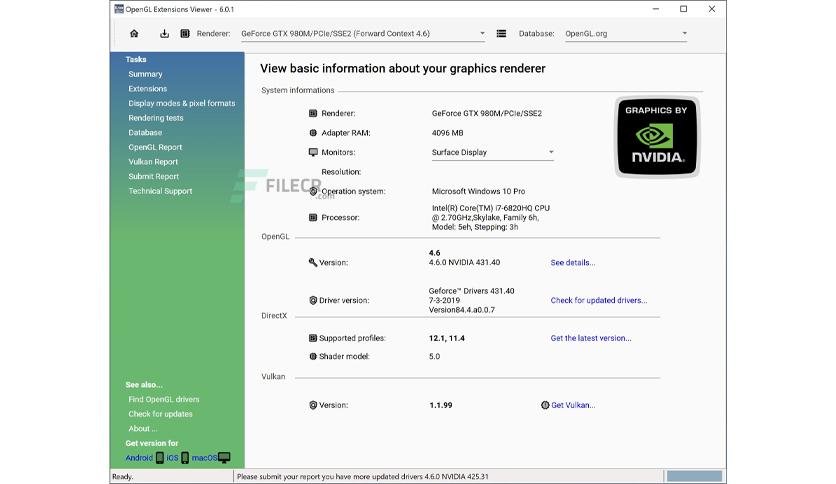Click Get the latest version... link
The width and height of the screenshot is (836, 484).
coord(591,338)
